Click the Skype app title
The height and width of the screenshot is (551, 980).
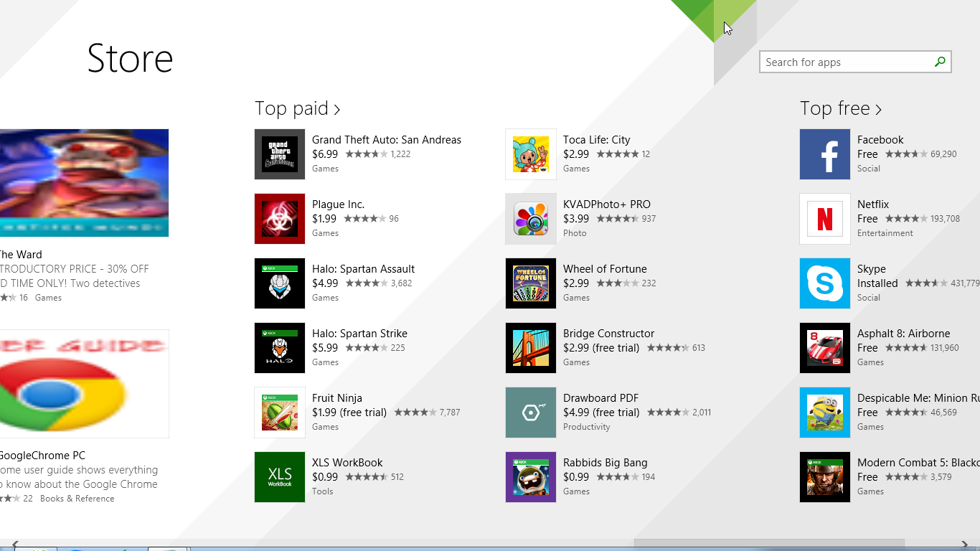872,269
